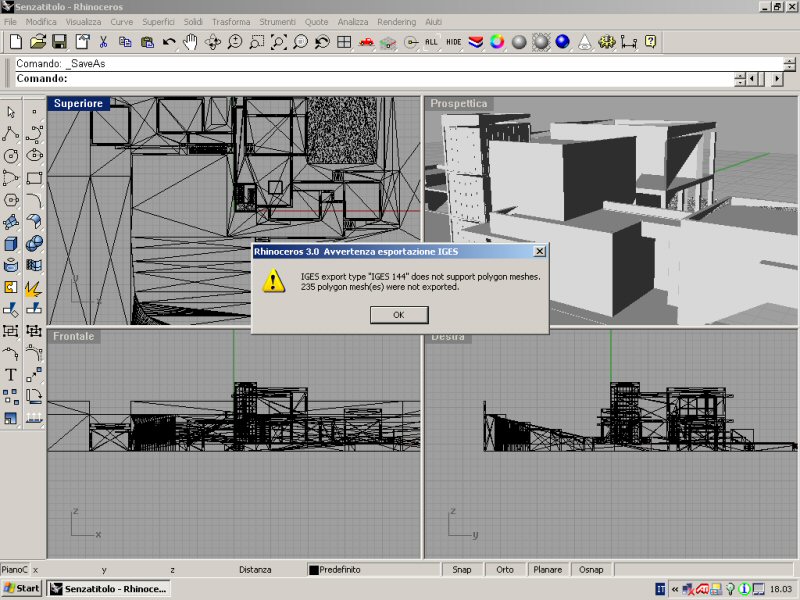Undo the last action with the arrow icon
Image resolution: width=800 pixels, height=600 pixels.
[169, 42]
